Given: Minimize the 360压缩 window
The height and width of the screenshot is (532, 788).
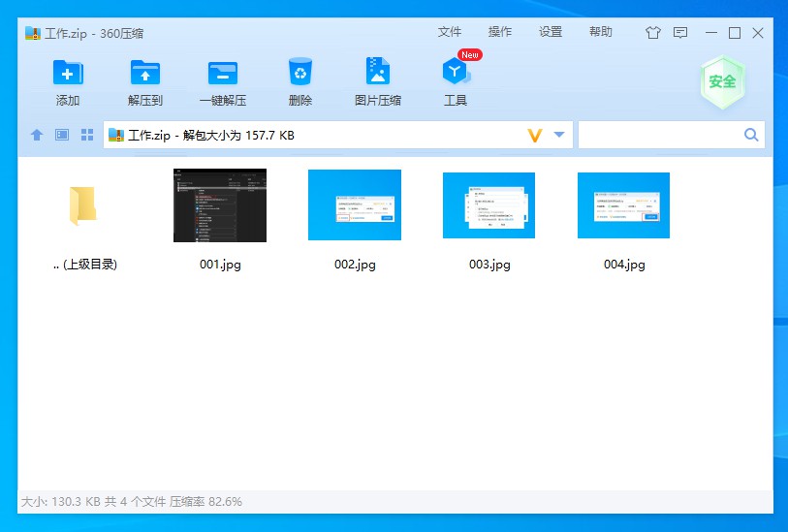Looking at the screenshot, I should point(711,33).
